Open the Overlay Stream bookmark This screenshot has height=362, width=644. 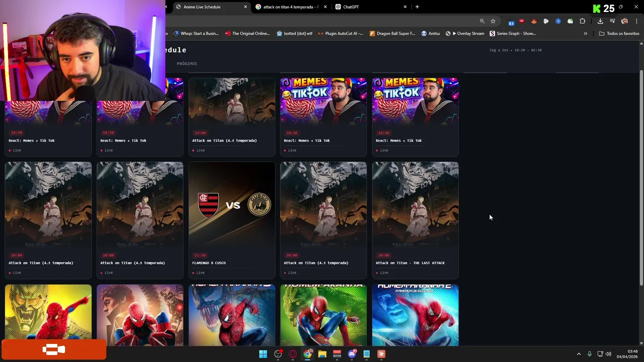(x=465, y=34)
